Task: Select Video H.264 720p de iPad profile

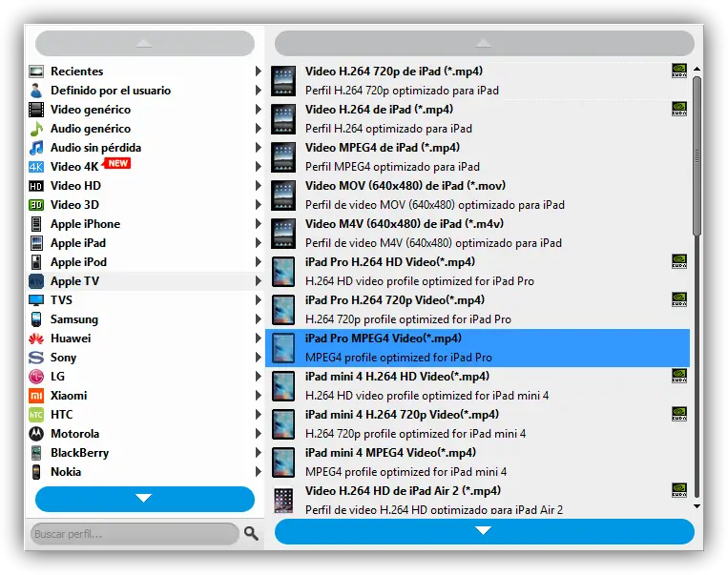Action: tap(477, 81)
